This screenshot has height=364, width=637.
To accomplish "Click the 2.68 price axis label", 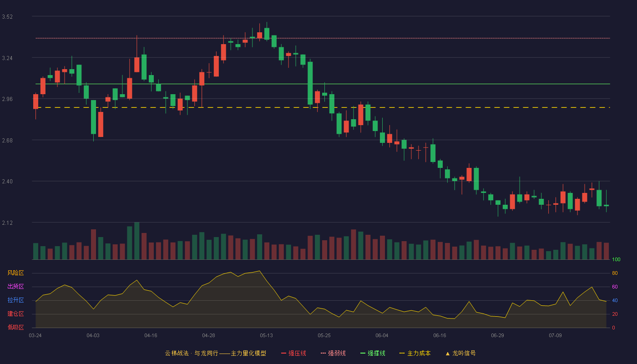I will [7, 141].
